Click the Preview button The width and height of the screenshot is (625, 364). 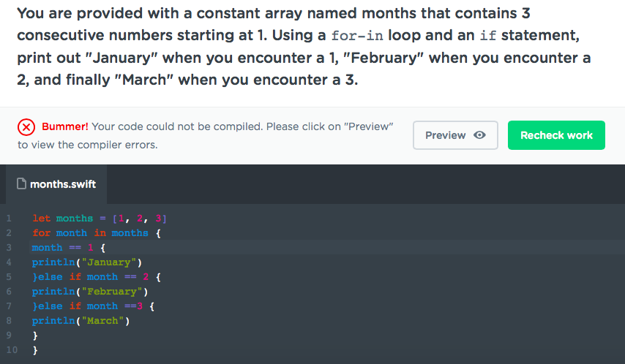tap(455, 135)
